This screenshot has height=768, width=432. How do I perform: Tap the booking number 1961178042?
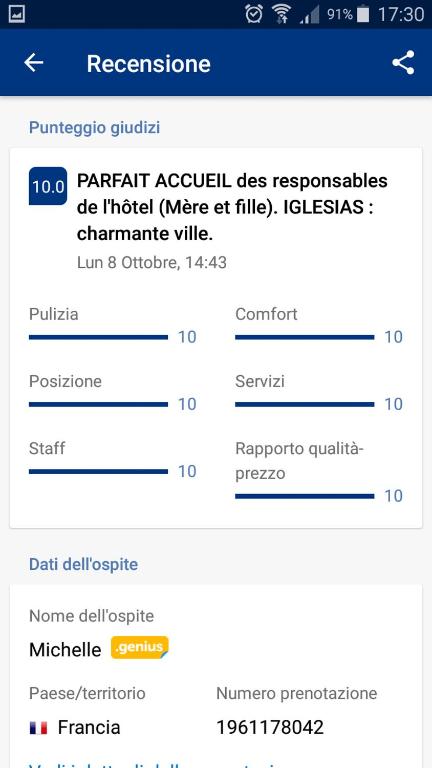(270, 727)
